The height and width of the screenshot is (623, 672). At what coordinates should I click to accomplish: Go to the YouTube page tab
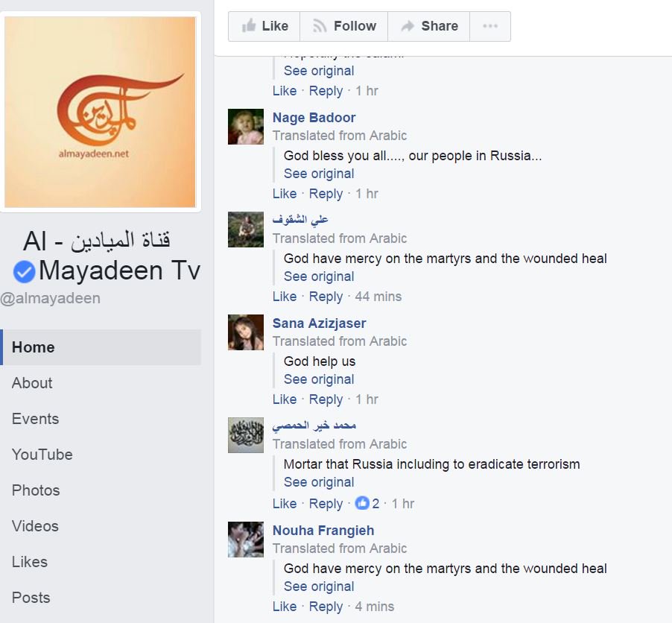tap(42, 455)
